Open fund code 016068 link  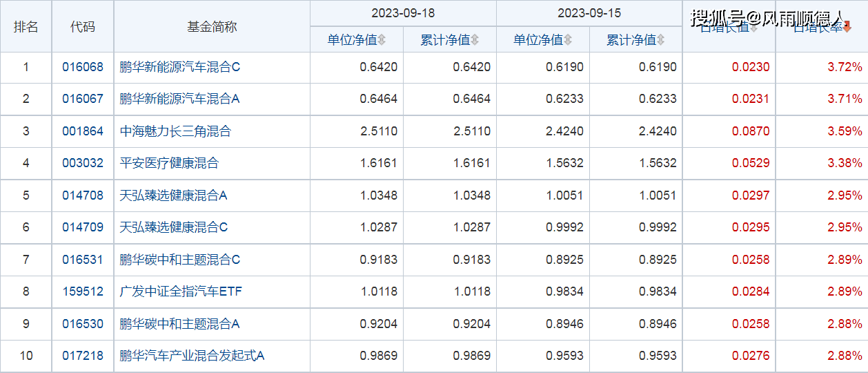(83, 67)
